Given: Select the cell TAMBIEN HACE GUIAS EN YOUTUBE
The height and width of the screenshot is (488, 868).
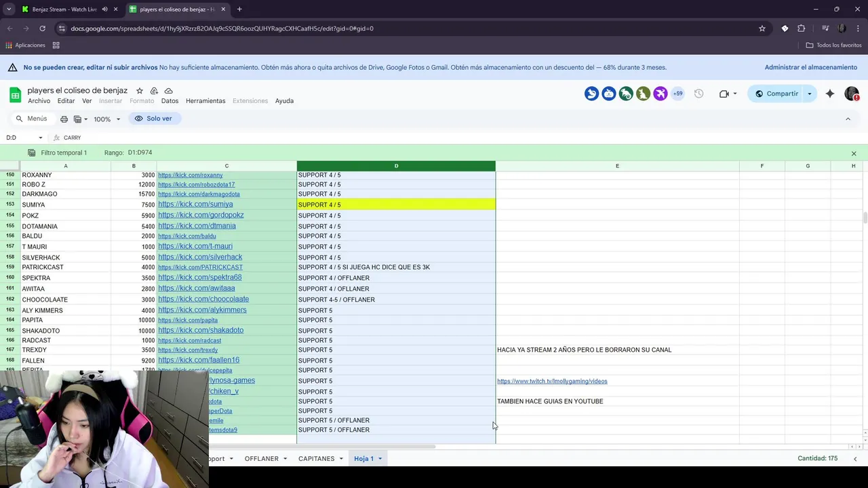Looking at the screenshot, I should (617, 401).
